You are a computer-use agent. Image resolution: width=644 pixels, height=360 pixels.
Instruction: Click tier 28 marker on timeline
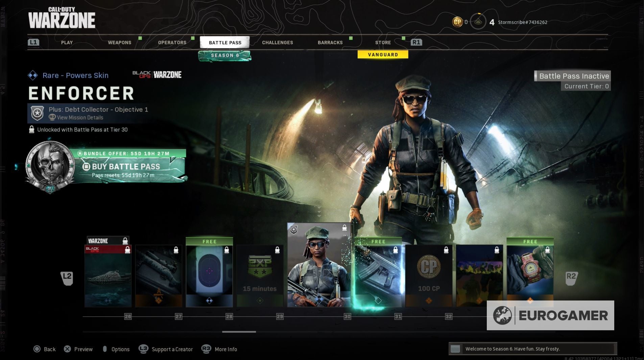(229, 316)
